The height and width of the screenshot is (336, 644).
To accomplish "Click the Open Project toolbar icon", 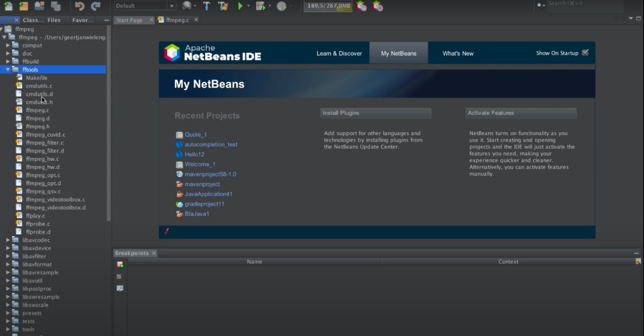I will [x=39, y=6].
